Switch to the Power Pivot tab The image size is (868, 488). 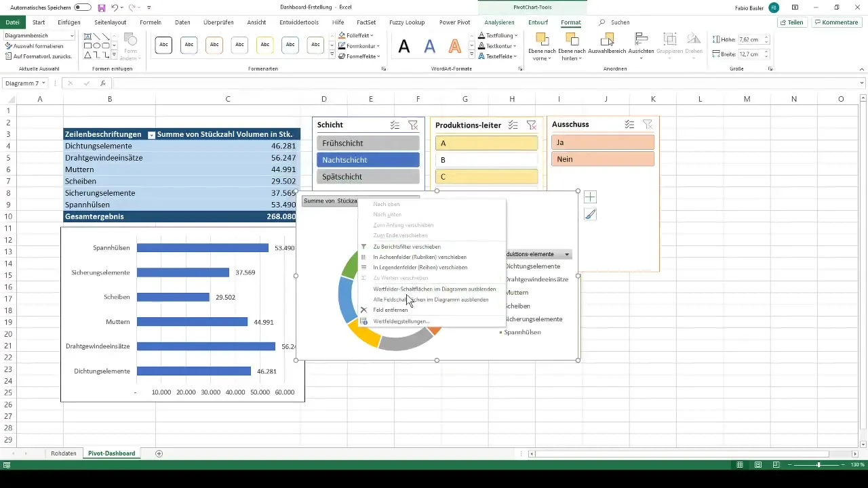click(x=454, y=22)
